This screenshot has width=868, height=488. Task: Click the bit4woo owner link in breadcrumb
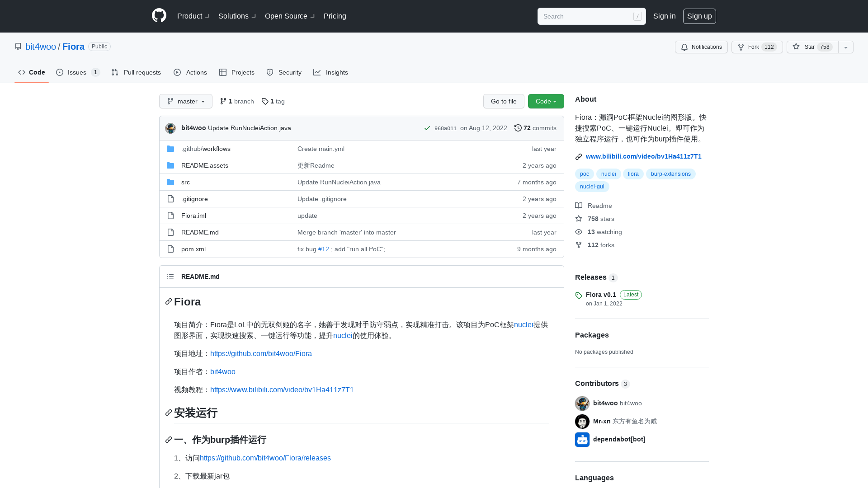pyautogui.click(x=41, y=47)
